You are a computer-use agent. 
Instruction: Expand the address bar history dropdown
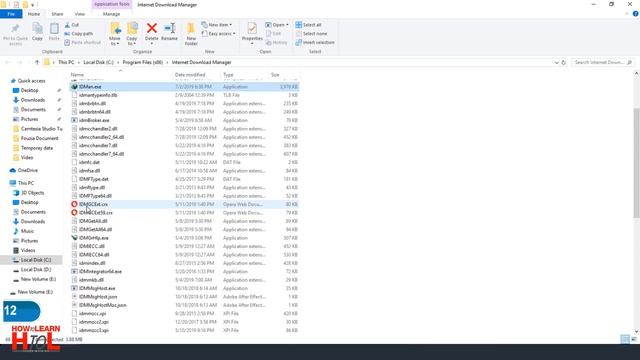tap(556, 62)
